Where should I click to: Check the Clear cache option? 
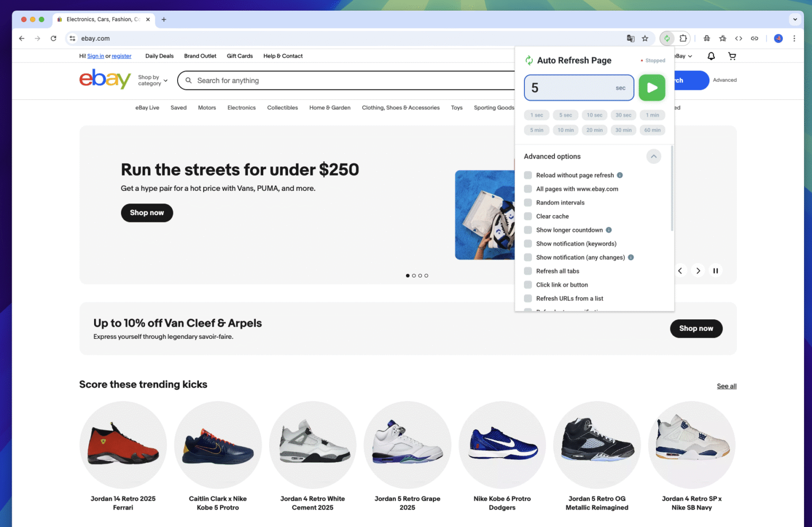528,216
